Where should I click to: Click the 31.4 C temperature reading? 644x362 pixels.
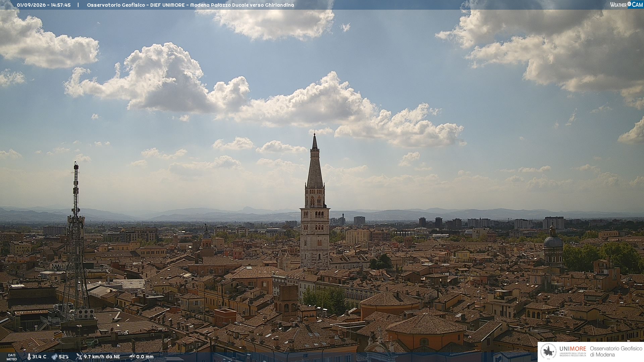point(39,357)
